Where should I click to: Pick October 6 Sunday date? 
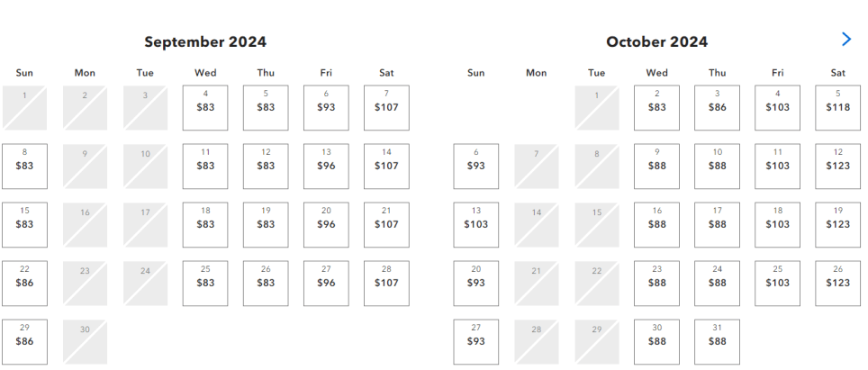[475, 167]
